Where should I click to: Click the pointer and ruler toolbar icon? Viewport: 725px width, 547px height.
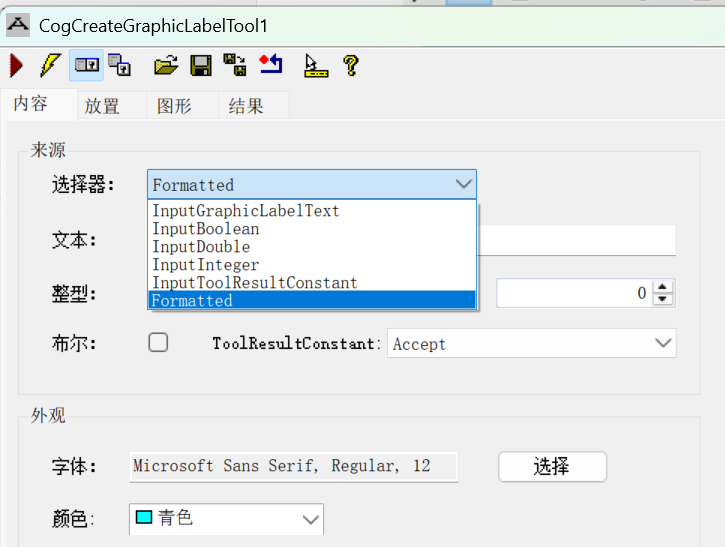[x=316, y=65]
